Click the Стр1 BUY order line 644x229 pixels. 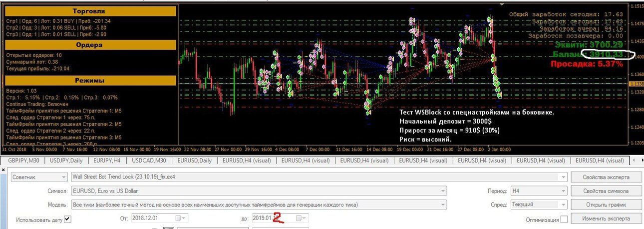(58, 21)
